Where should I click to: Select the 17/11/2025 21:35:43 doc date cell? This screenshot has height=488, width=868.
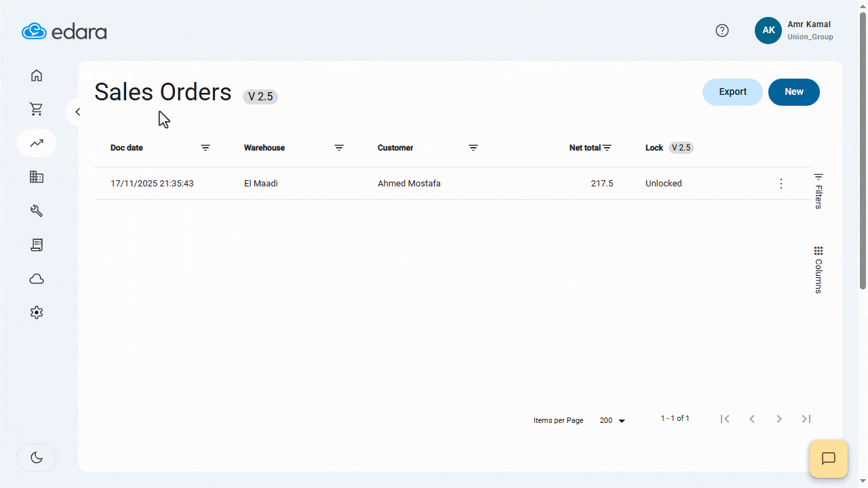[x=152, y=184]
